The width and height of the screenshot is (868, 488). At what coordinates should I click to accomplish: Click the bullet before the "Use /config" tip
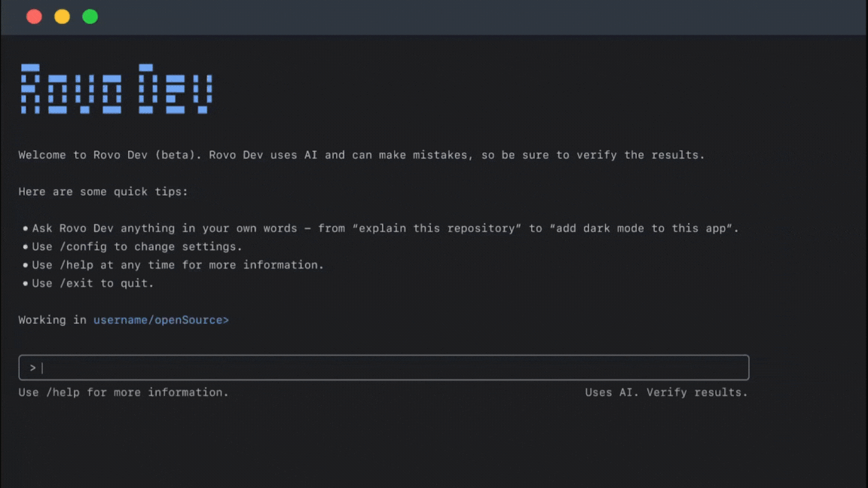[25, 247]
